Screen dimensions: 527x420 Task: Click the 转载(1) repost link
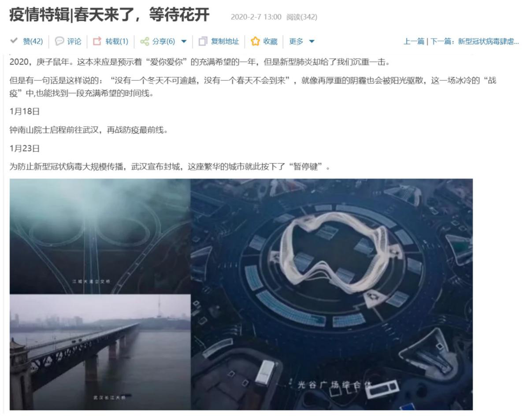(x=117, y=41)
